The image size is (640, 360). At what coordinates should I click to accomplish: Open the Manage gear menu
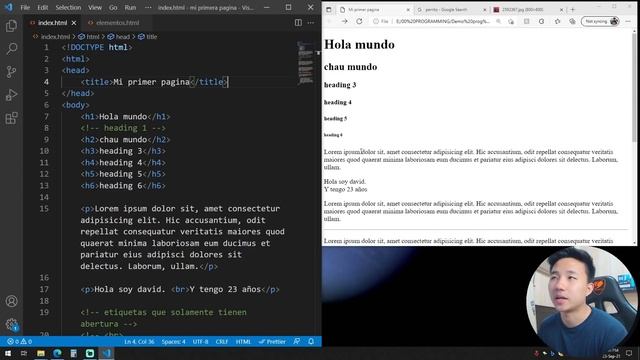11,325
